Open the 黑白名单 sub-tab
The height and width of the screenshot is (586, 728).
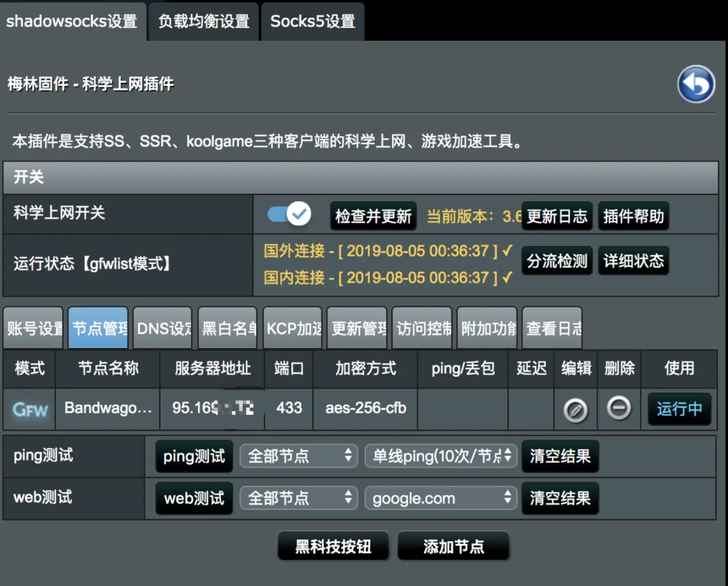click(228, 328)
